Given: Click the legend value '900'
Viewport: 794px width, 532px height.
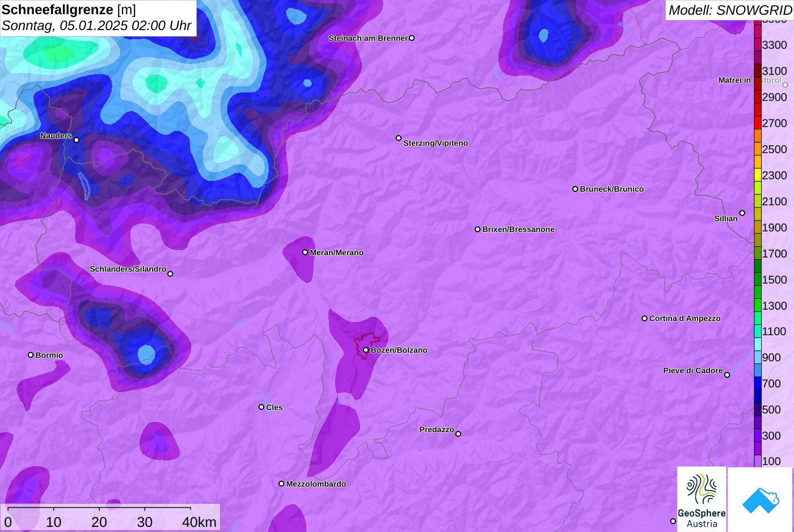Looking at the screenshot, I should point(771,357).
